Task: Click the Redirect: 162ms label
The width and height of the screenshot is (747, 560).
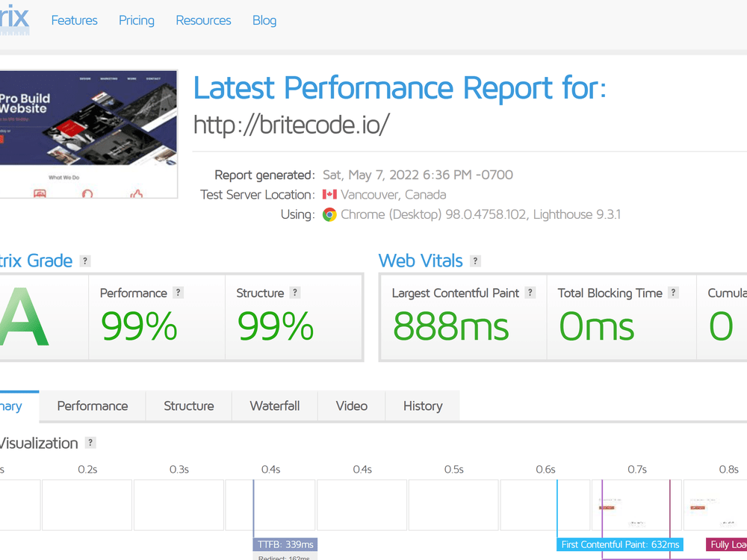Action: point(284,557)
